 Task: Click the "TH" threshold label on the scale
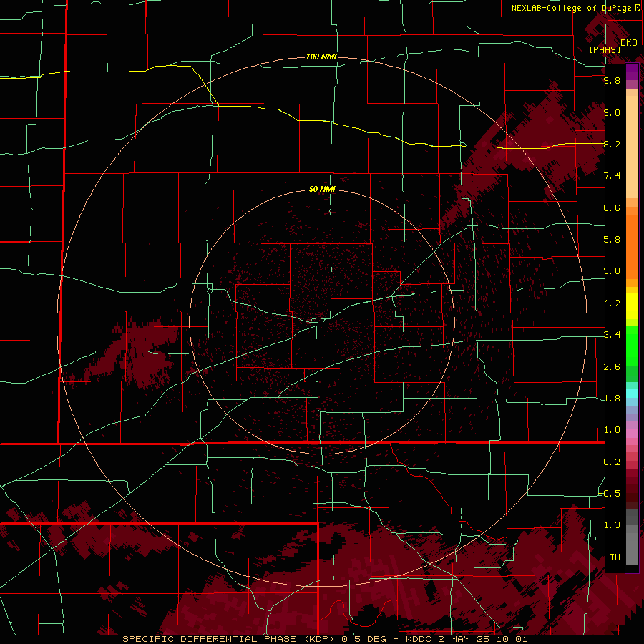615,557
